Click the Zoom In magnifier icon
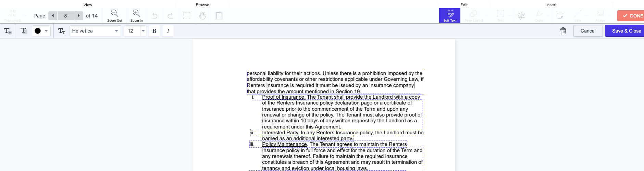The width and height of the screenshot is (644, 171). 136,14
